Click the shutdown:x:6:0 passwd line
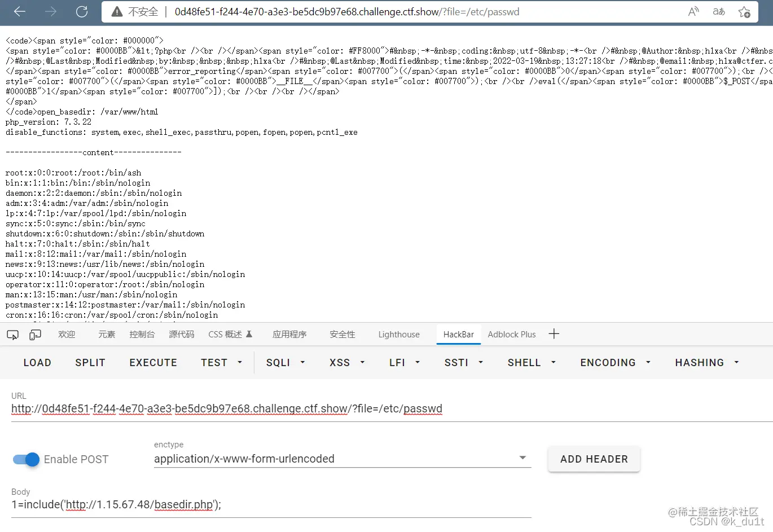The width and height of the screenshot is (773, 532). 105,234
